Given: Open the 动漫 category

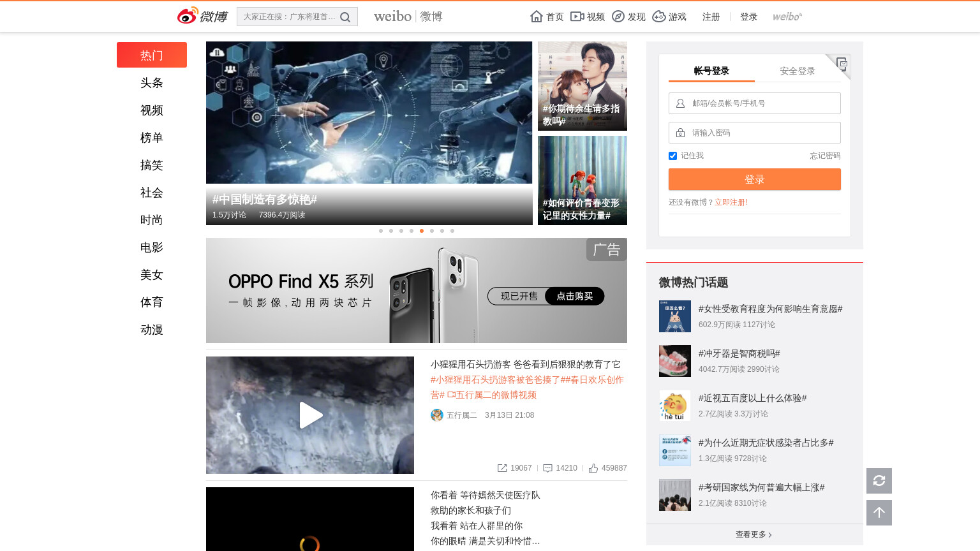Looking at the screenshot, I should click(x=152, y=330).
